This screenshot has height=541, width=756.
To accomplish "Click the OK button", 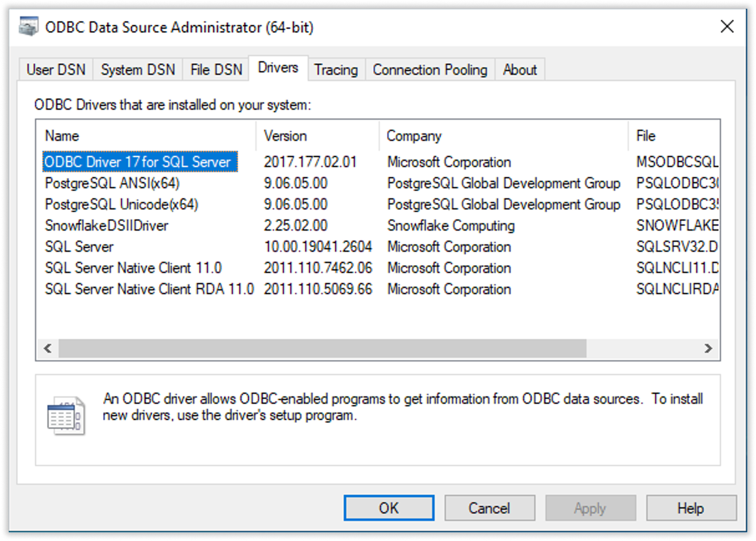I will [x=389, y=508].
